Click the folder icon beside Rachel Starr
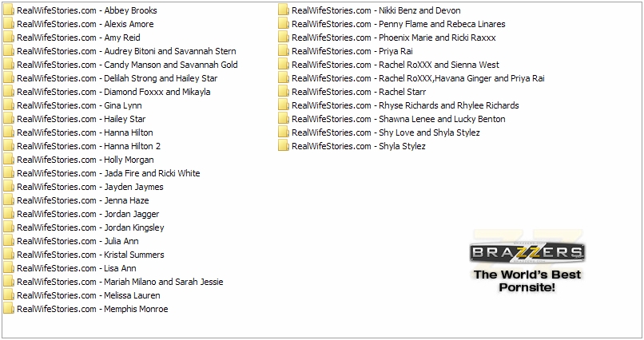 point(284,92)
